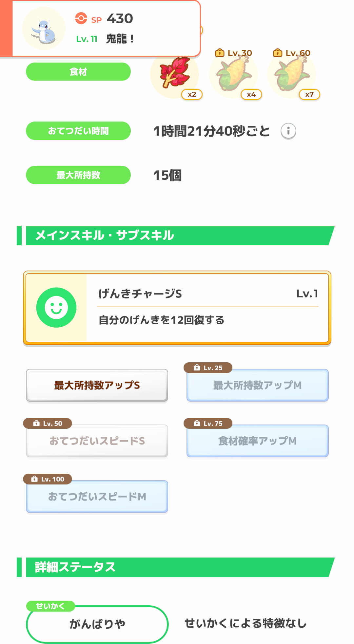Tap the red SP Pokéball icon
Viewport: 354px width, 644px height.
[x=81, y=18]
